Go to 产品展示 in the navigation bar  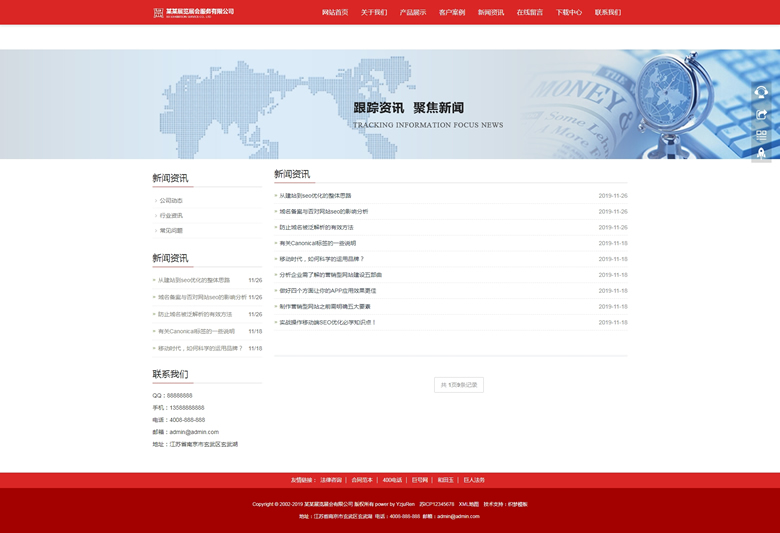click(413, 13)
